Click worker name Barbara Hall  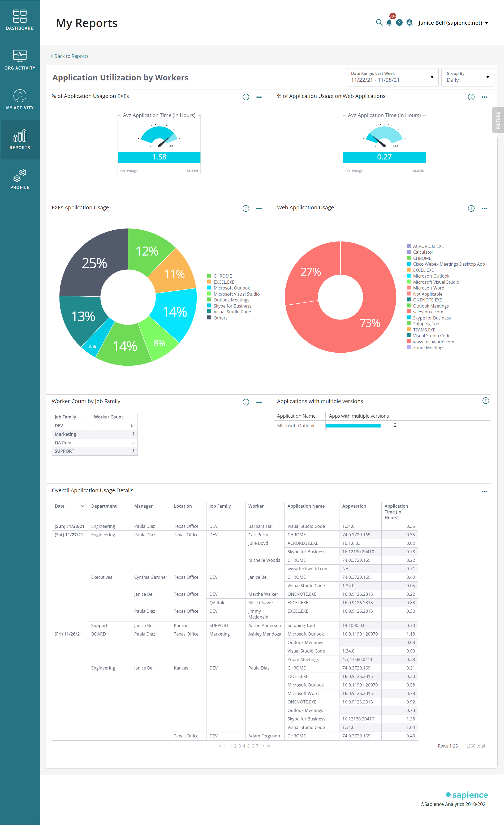point(261,526)
